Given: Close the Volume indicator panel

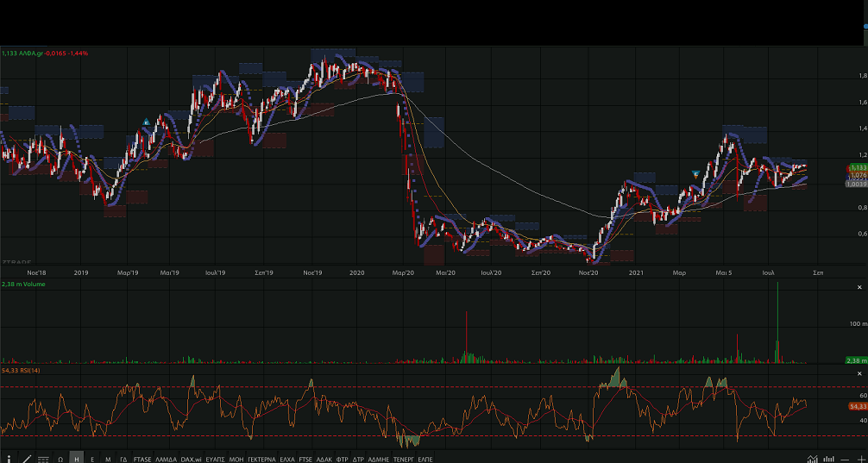Looking at the screenshot, I should point(859,287).
